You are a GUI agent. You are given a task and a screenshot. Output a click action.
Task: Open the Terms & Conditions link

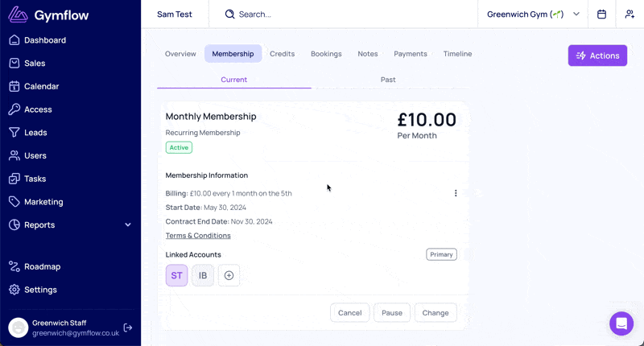click(x=198, y=236)
